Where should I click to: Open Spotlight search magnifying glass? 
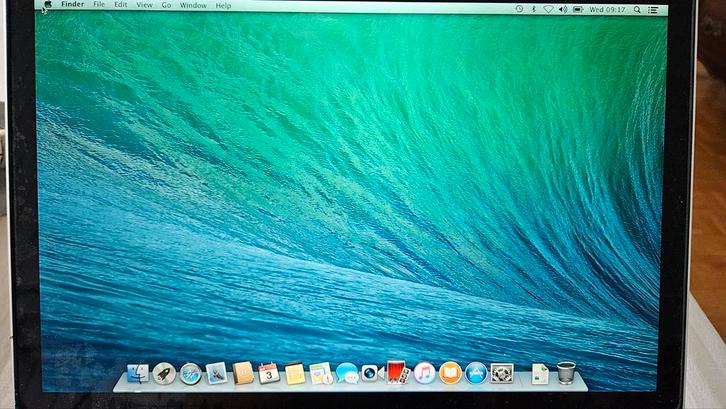637,10
